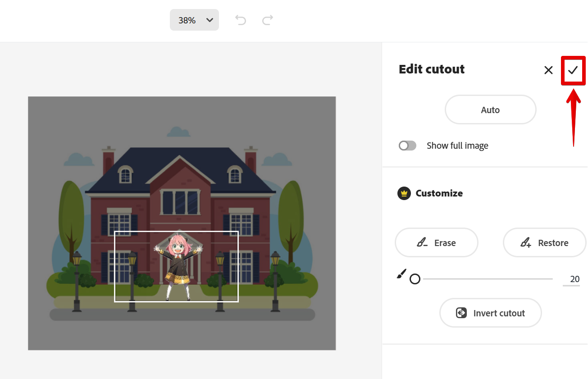The width and height of the screenshot is (588, 379).
Task: Click the Customize section label
Action: 439,193
